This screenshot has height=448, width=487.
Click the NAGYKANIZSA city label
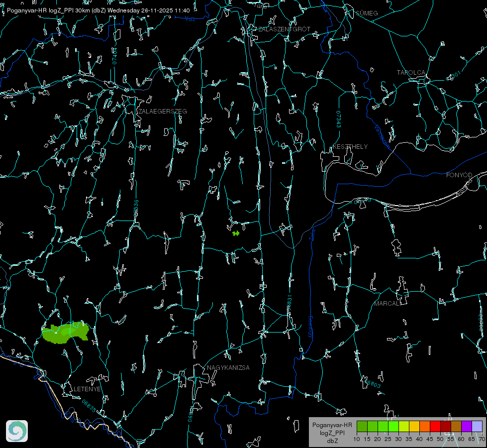coord(228,368)
